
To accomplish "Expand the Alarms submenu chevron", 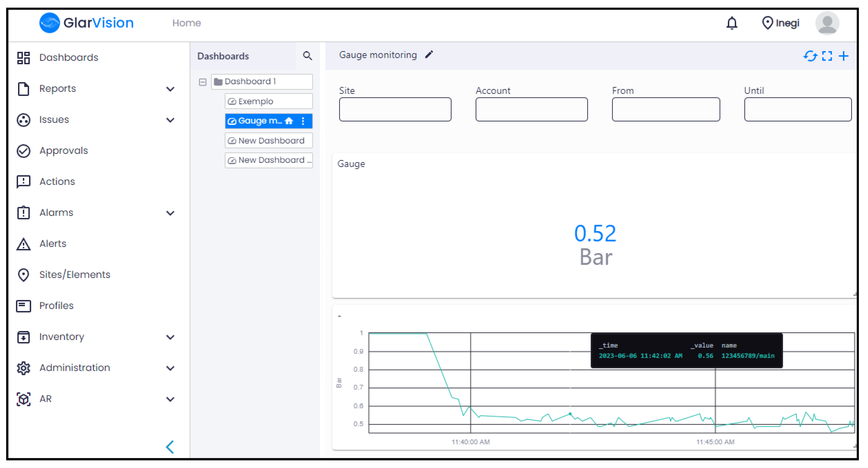I will (x=170, y=213).
